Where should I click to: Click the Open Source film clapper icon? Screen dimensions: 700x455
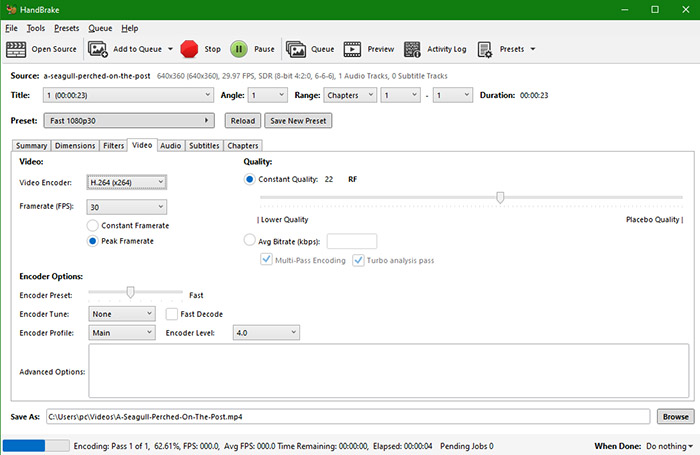(16, 49)
